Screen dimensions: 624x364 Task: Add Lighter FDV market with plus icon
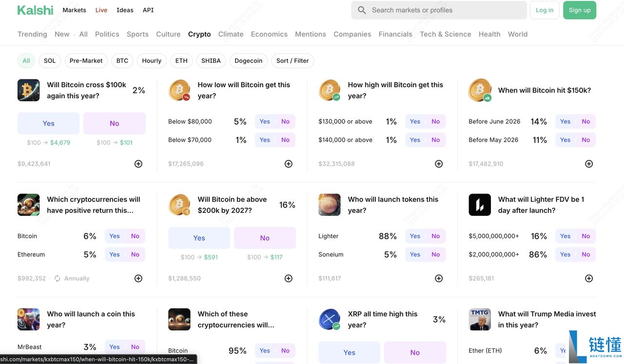tap(589, 278)
